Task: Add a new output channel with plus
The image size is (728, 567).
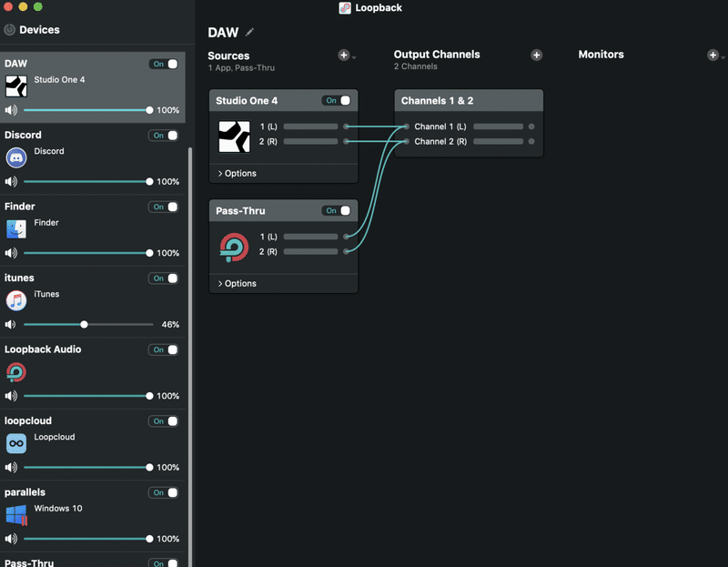Action: pos(536,55)
